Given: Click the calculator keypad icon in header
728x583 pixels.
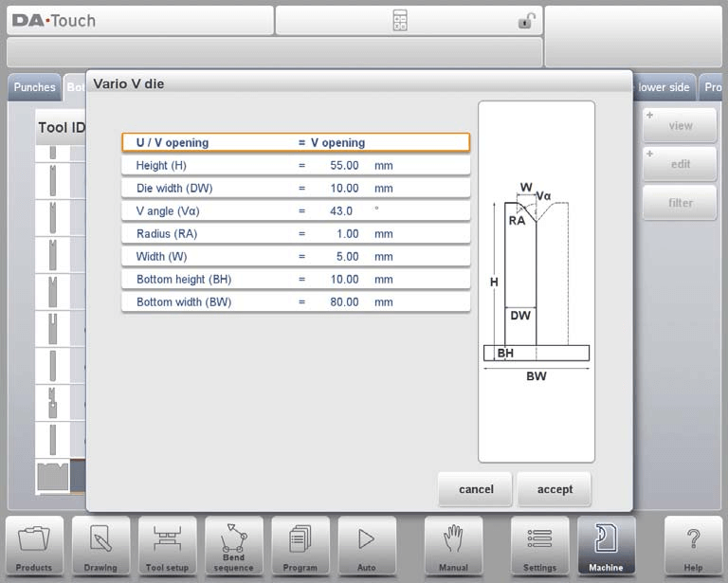Looking at the screenshot, I should [400, 21].
